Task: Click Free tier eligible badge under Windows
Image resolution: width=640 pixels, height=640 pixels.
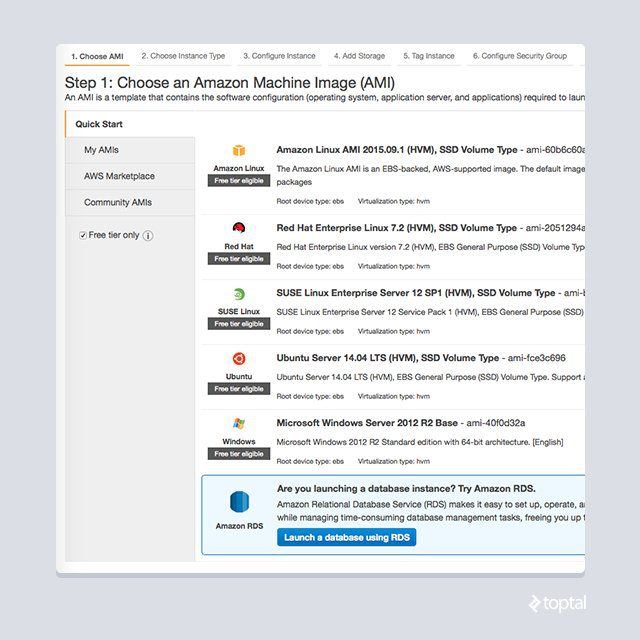Action: pos(239,454)
